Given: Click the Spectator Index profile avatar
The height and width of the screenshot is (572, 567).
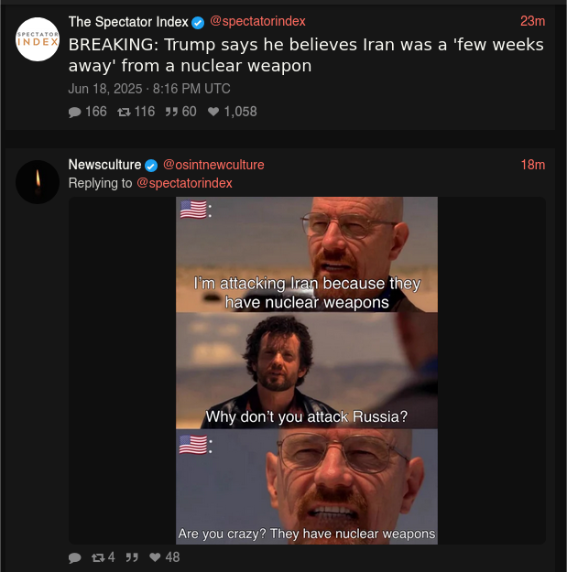Looking at the screenshot, I should tap(37, 39).
